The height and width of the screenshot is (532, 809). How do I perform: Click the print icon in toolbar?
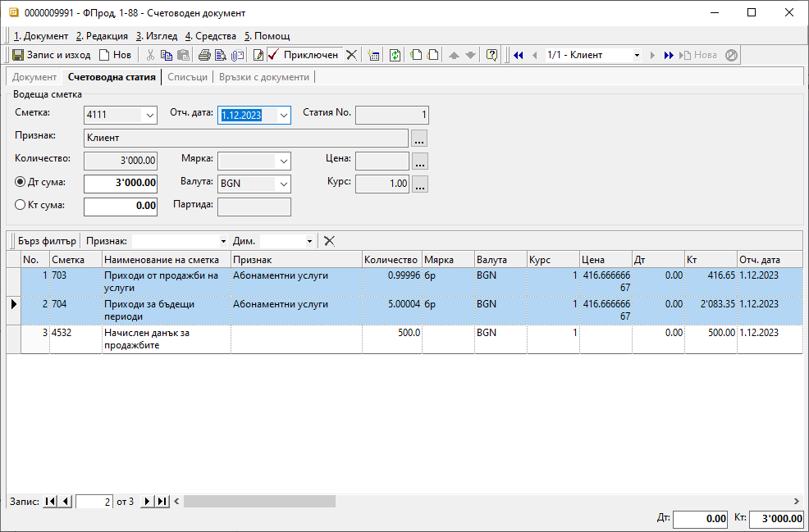pyautogui.click(x=204, y=55)
